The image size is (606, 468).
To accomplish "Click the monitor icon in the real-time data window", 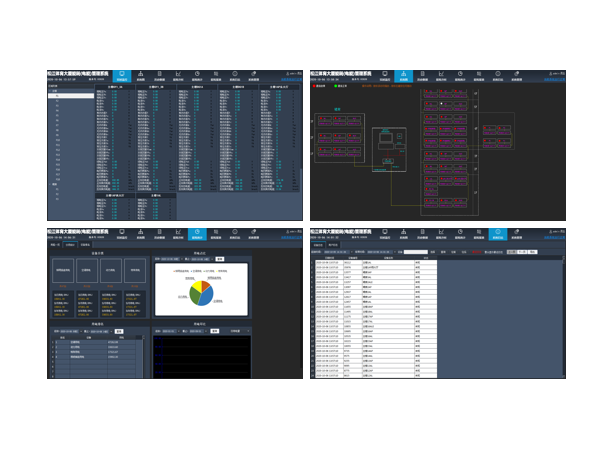I will point(121,76).
